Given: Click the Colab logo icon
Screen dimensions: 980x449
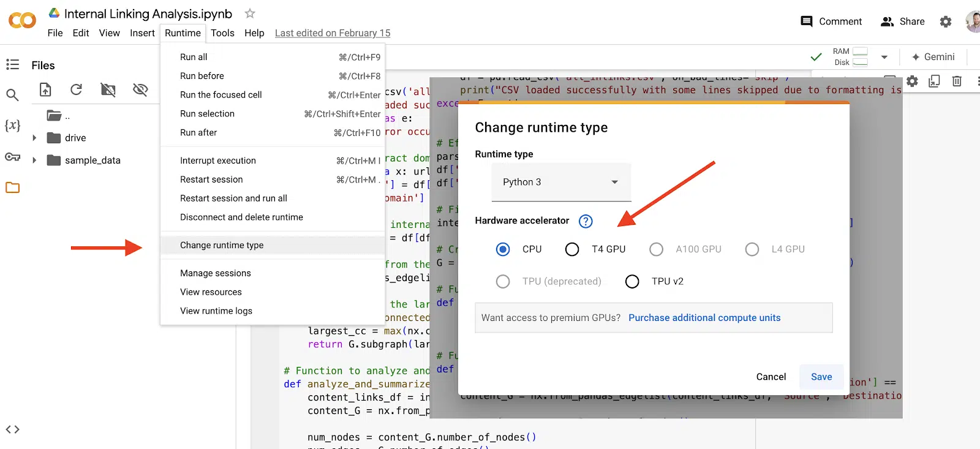Looking at the screenshot, I should (22, 21).
